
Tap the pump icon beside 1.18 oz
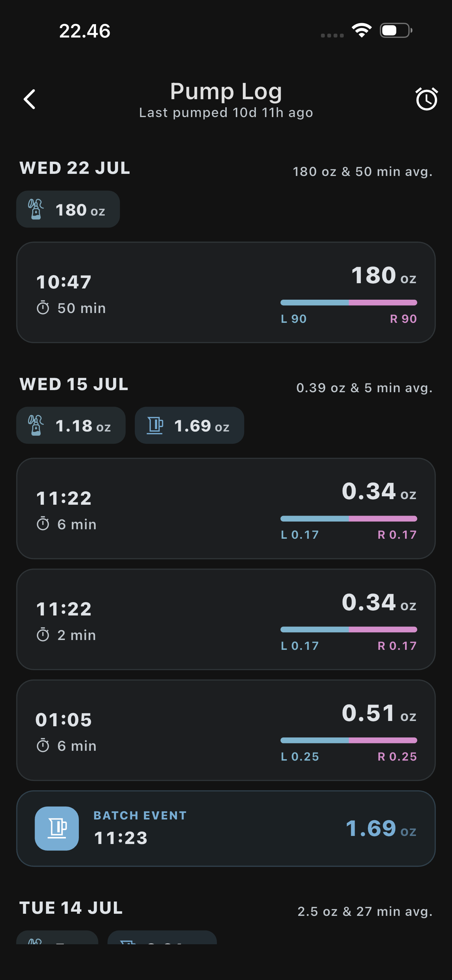(36, 425)
